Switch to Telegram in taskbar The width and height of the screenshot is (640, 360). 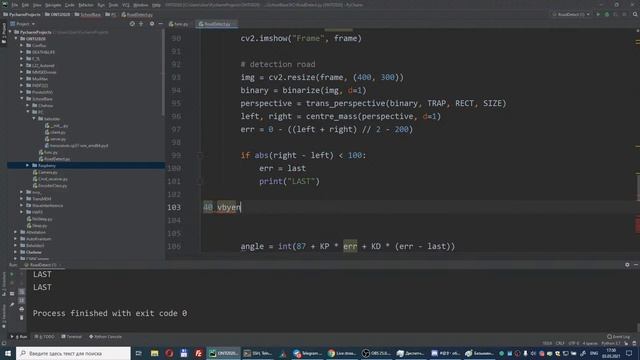tap(308, 353)
